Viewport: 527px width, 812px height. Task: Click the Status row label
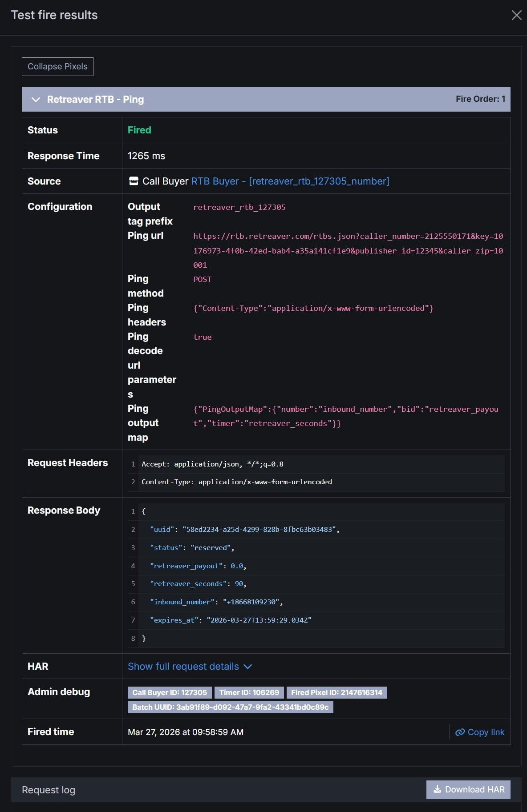[x=43, y=130]
